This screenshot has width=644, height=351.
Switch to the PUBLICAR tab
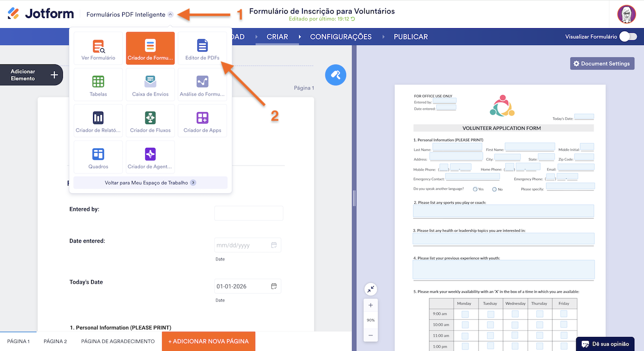(411, 37)
